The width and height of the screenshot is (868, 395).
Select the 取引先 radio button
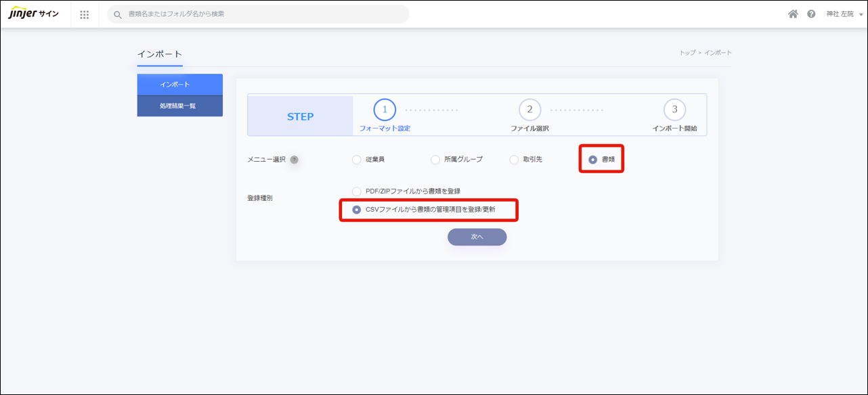pos(514,160)
